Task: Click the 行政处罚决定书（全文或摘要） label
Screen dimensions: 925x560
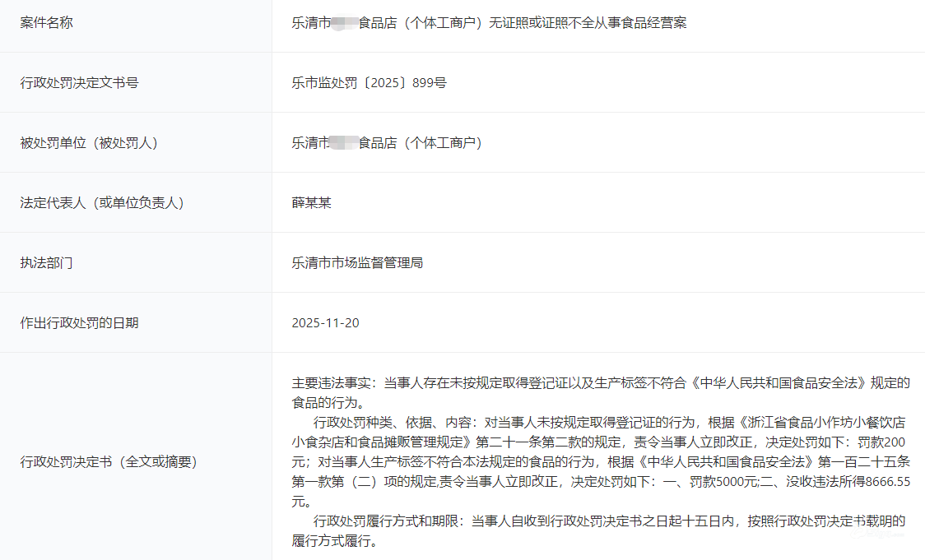Action: (109, 462)
